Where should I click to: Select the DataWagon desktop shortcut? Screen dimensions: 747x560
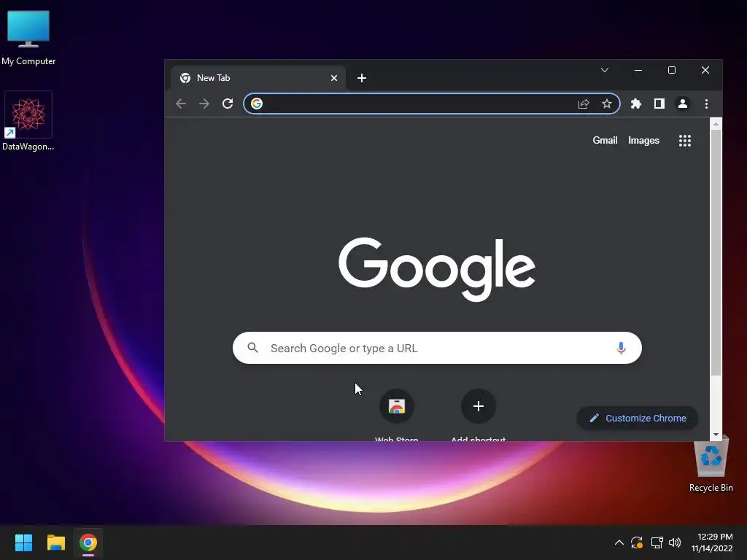[28, 122]
